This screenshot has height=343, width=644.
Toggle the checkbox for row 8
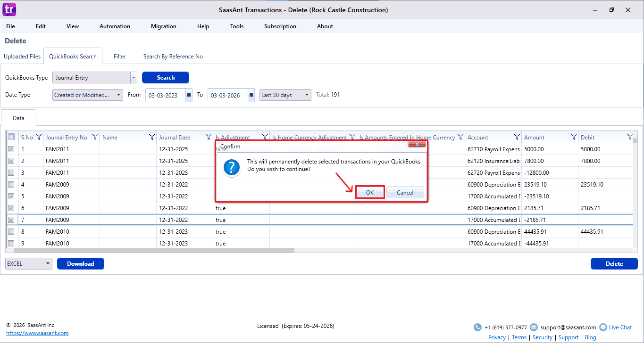coord(11,232)
